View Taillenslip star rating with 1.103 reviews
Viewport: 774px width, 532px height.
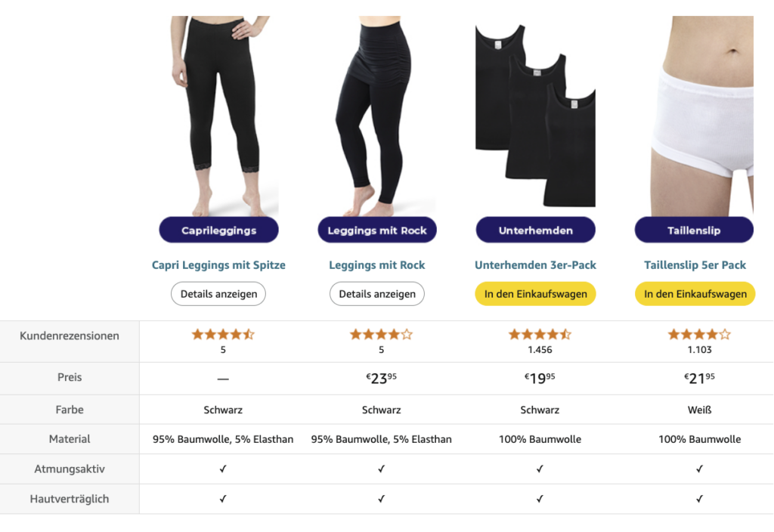(699, 334)
